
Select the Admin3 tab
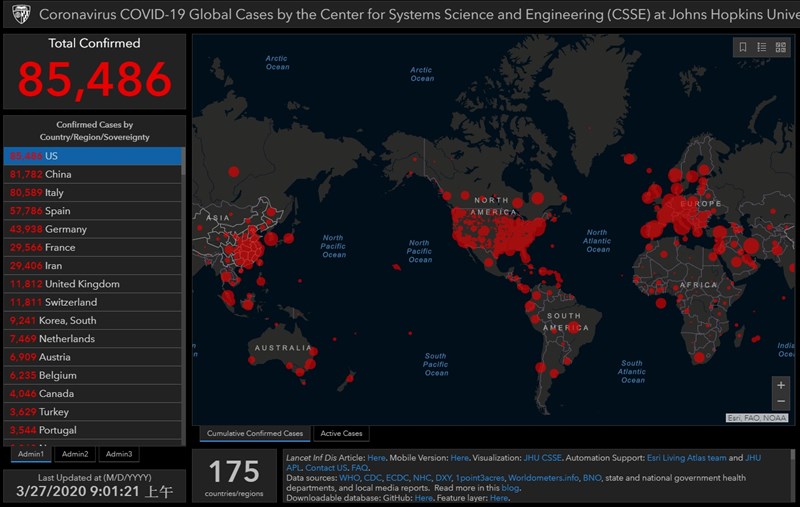click(x=119, y=454)
